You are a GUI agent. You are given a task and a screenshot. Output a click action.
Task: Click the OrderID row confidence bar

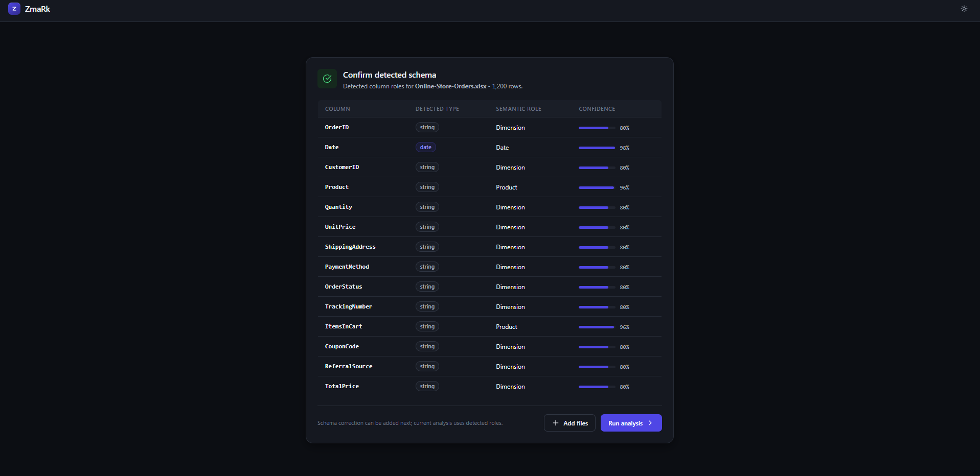[597, 128]
